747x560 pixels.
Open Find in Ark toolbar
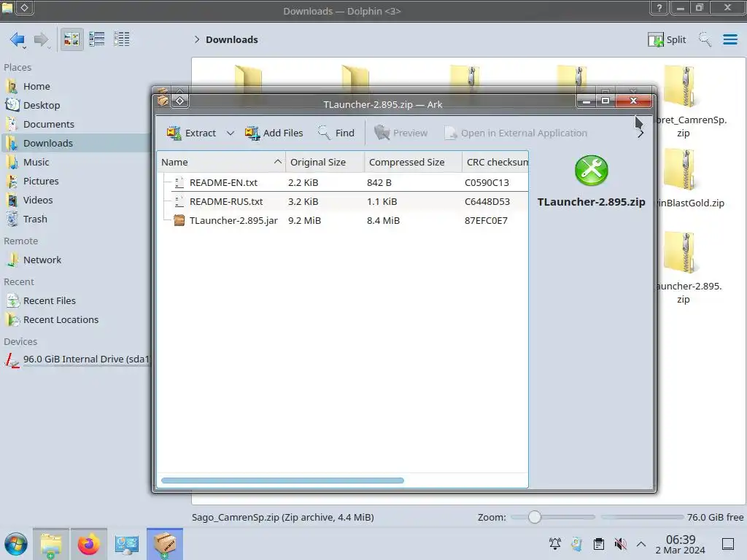pos(336,133)
